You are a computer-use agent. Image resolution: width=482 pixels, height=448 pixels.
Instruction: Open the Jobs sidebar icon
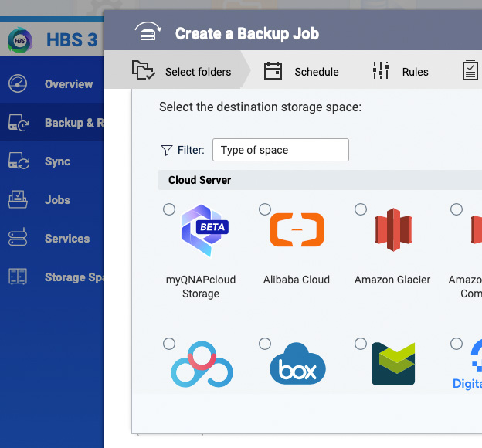click(x=19, y=200)
